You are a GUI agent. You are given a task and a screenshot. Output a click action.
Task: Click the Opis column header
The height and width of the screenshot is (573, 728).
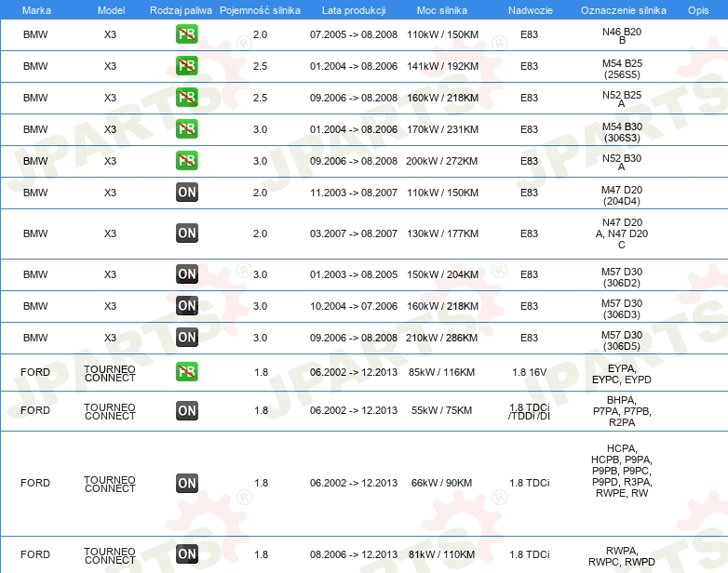pyautogui.click(x=698, y=10)
